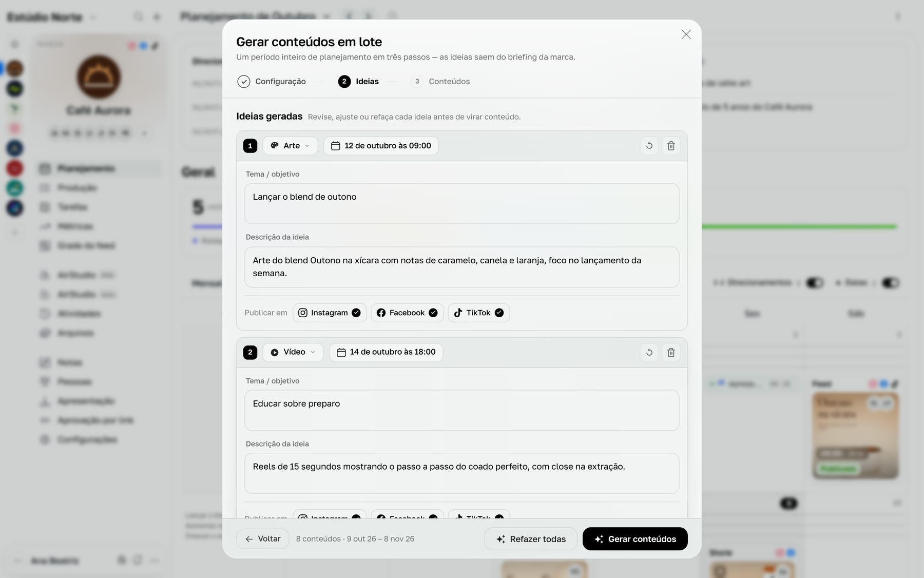Open the Vídeo content type dropdown
The width and height of the screenshot is (924, 578).
tap(293, 352)
